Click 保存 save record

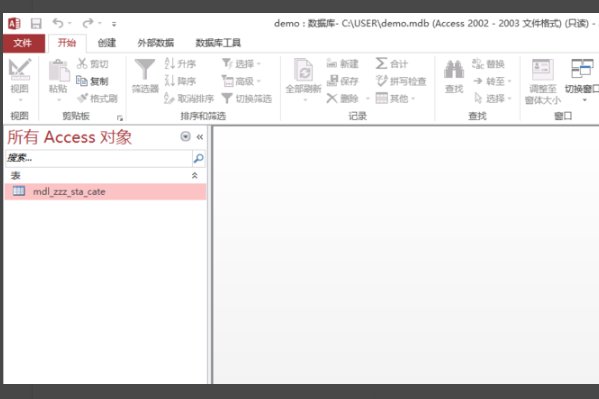343,81
